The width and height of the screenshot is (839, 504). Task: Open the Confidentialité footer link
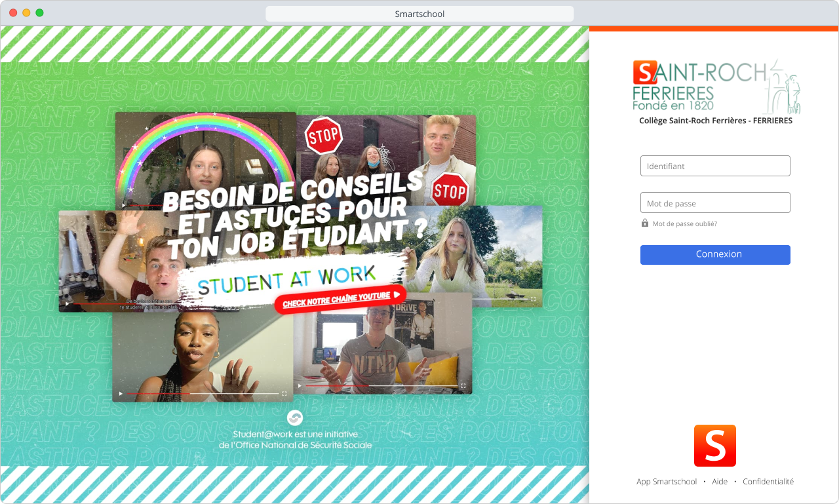[768, 482]
